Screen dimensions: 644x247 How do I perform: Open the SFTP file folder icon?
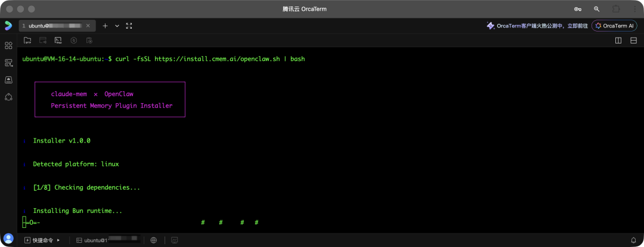[27, 41]
